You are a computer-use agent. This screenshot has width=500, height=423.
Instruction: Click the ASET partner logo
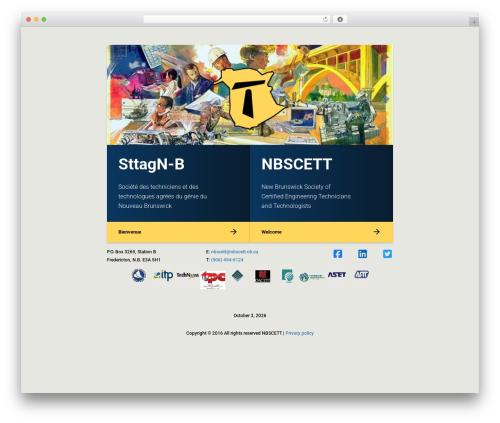(x=337, y=275)
